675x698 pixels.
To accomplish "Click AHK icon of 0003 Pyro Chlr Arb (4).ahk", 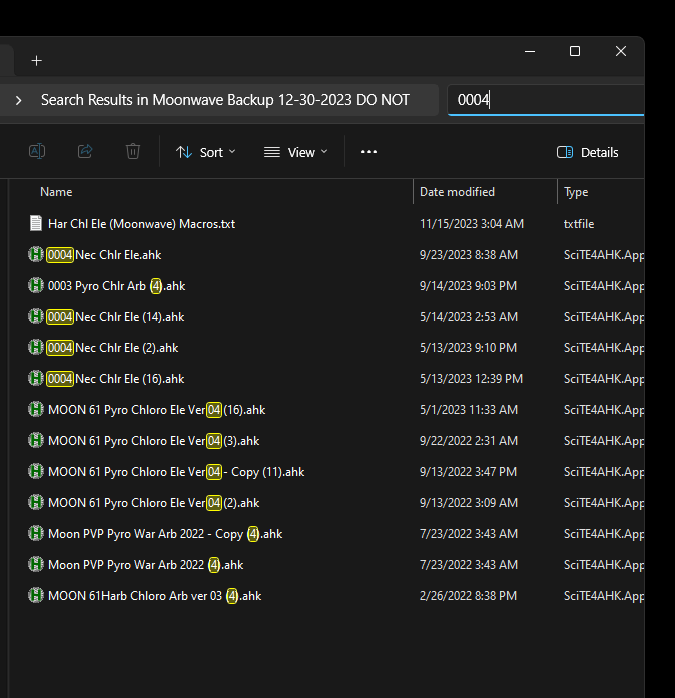I will tap(36, 285).
